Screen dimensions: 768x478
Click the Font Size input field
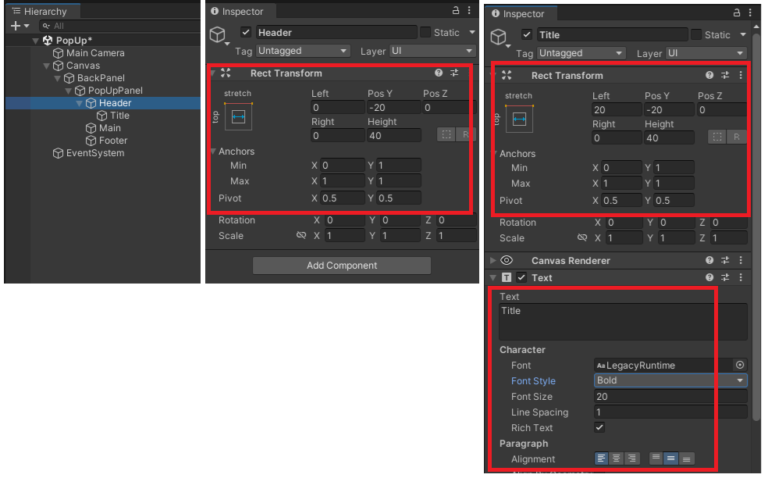[x=670, y=397]
